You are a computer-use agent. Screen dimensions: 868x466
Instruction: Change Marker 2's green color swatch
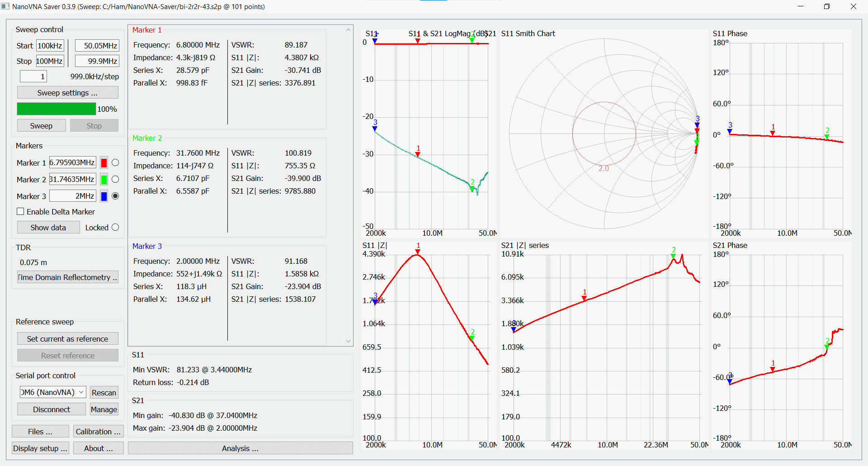pyautogui.click(x=104, y=179)
